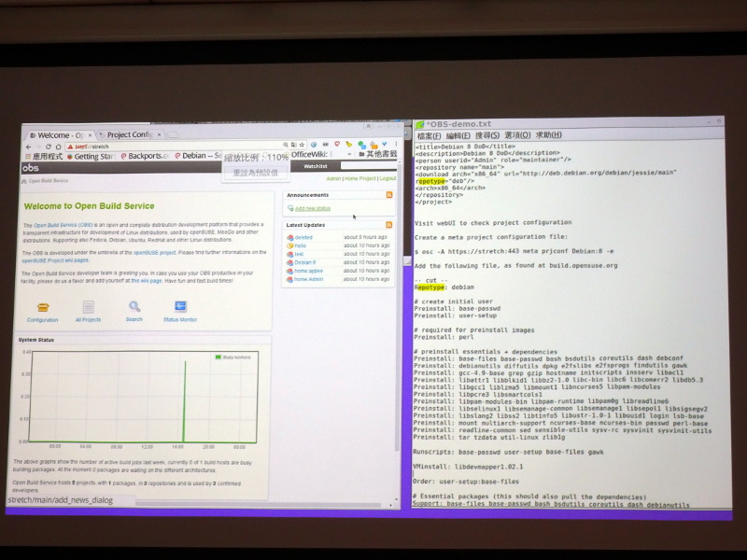Click the Latest Updates RSS feed icon

pos(389,225)
